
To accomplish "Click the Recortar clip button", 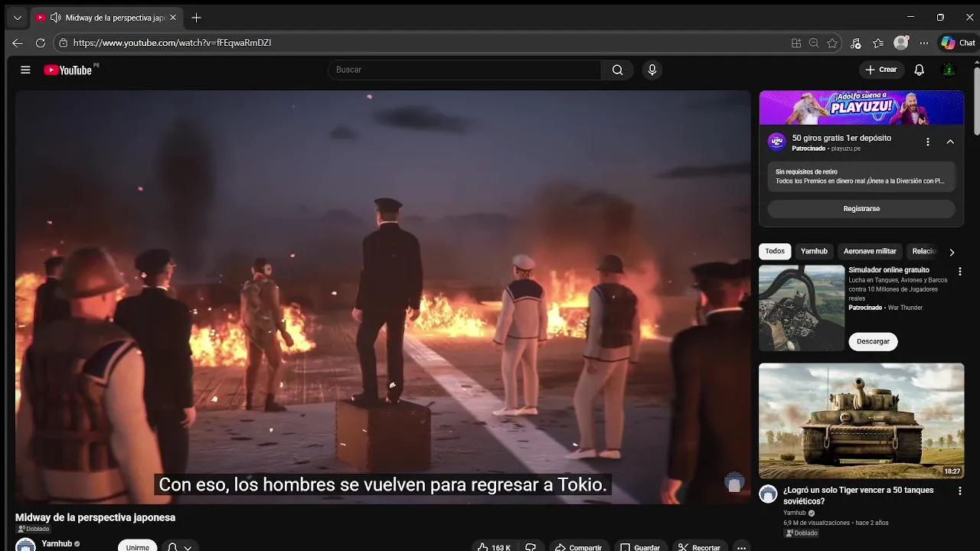I will (x=699, y=548).
